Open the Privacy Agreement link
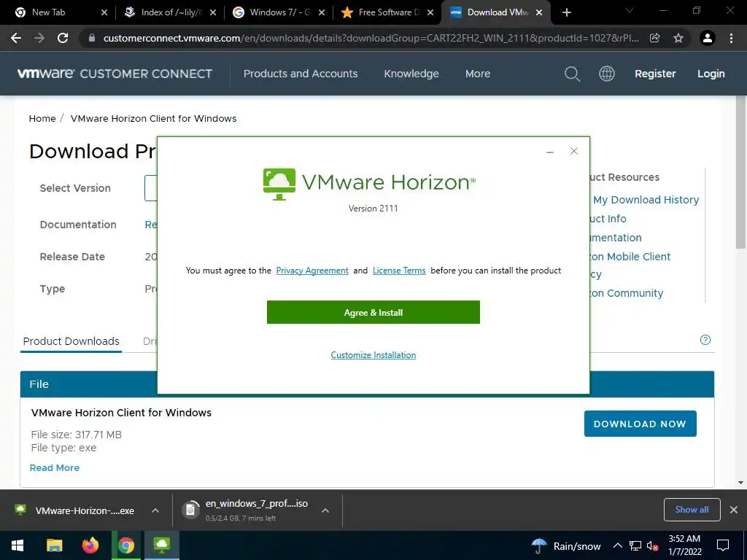Screen dimensions: 747x560 (x=312, y=271)
